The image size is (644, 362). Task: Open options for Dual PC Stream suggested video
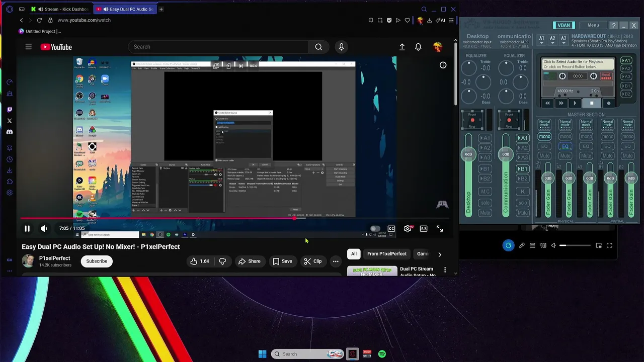(445, 270)
